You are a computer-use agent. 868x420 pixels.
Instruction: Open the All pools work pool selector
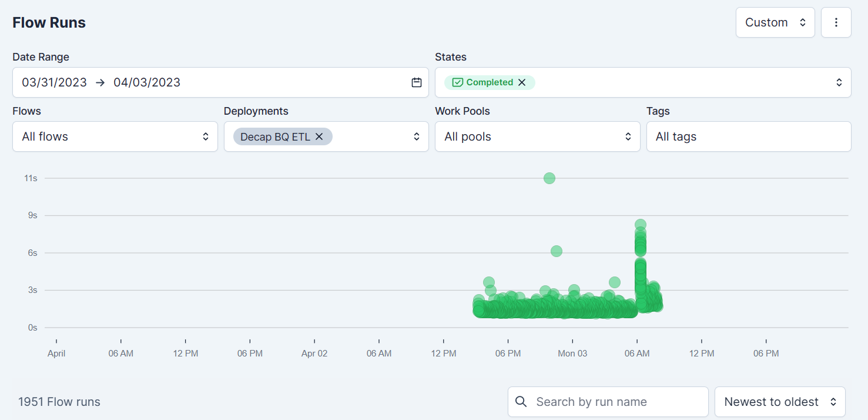click(x=537, y=136)
